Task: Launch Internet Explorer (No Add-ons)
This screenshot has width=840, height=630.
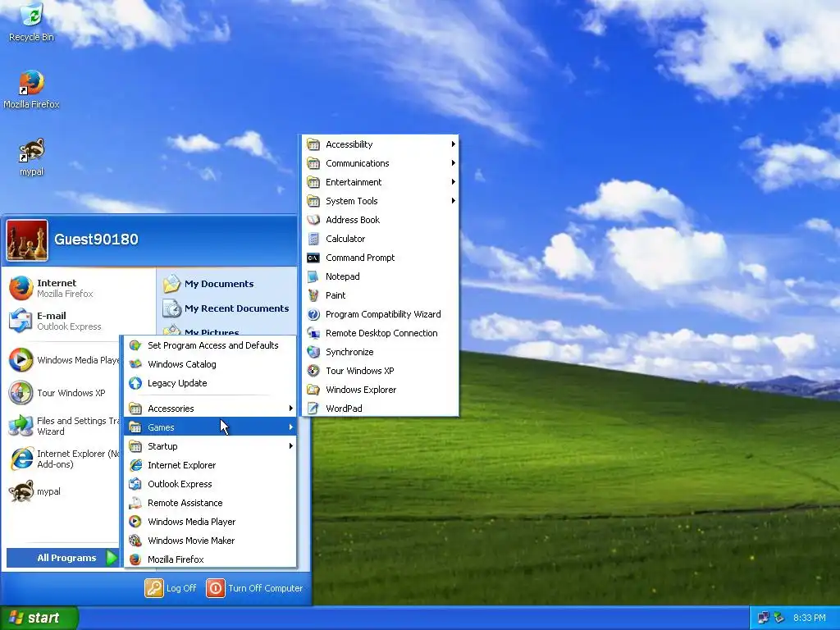Action: click(63, 459)
